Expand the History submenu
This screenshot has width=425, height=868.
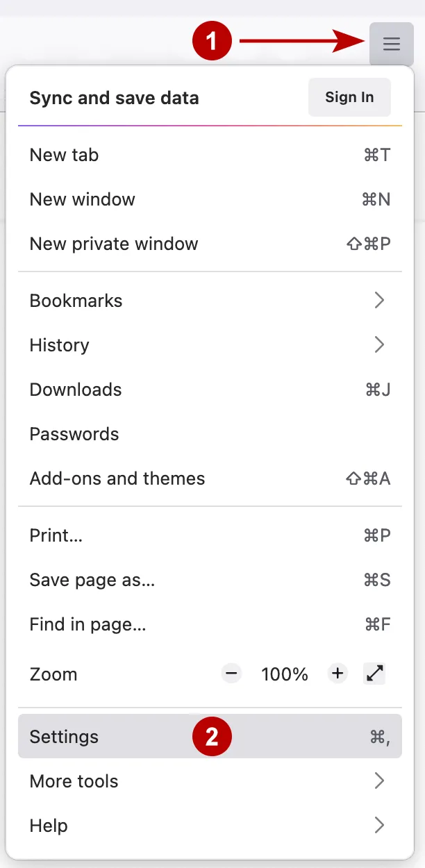tap(378, 344)
